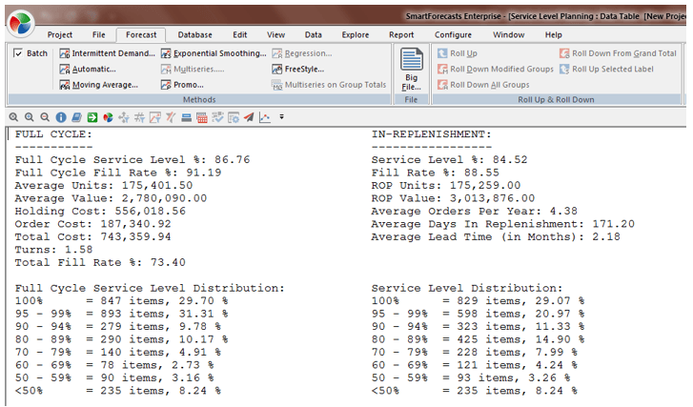The image size is (693, 407).
Task: Open the Promo forecasting method
Action: 182,85
